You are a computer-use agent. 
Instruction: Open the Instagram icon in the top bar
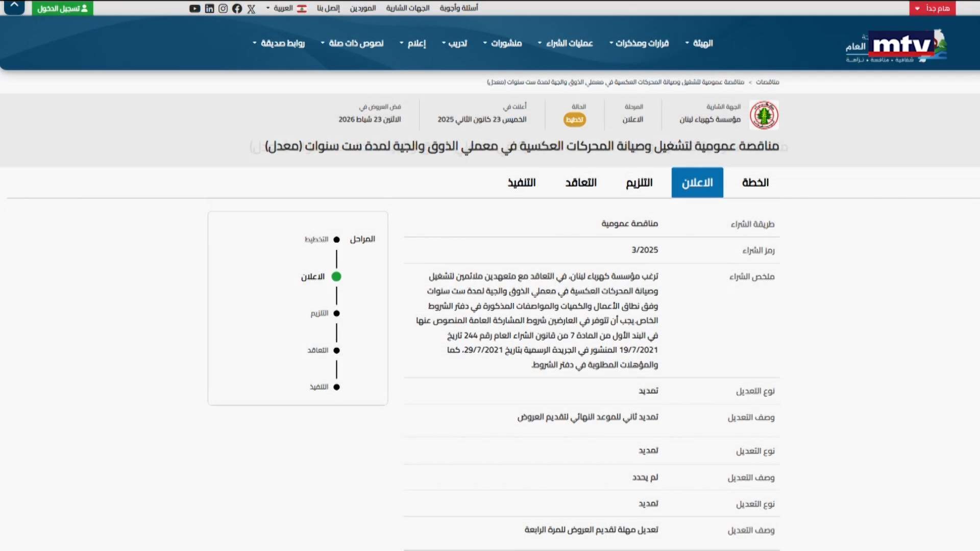223,8
